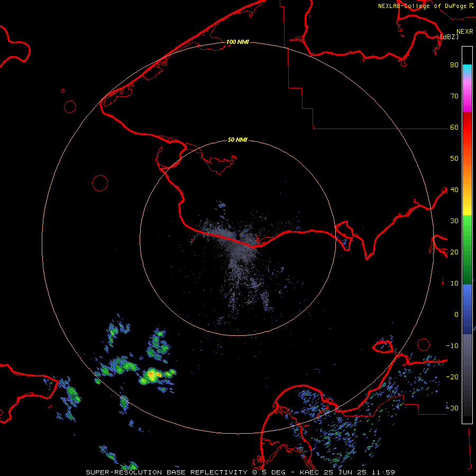The image size is (476, 476).
Task: Click the positive 10 value on the dBZ scale
Action: (x=454, y=283)
